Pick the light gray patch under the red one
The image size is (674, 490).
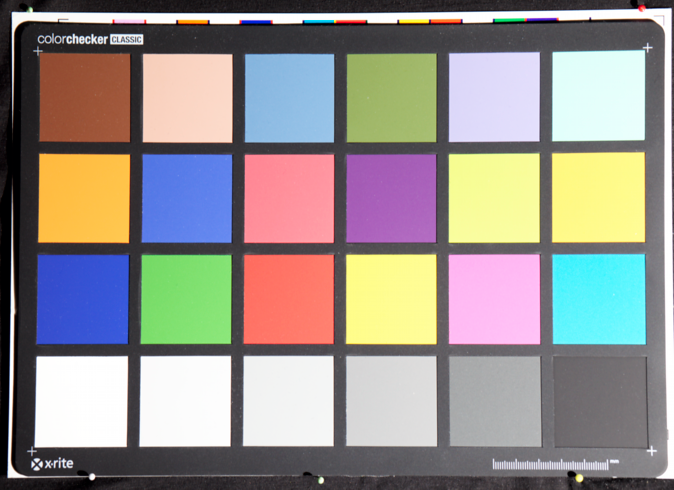tap(288, 401)
